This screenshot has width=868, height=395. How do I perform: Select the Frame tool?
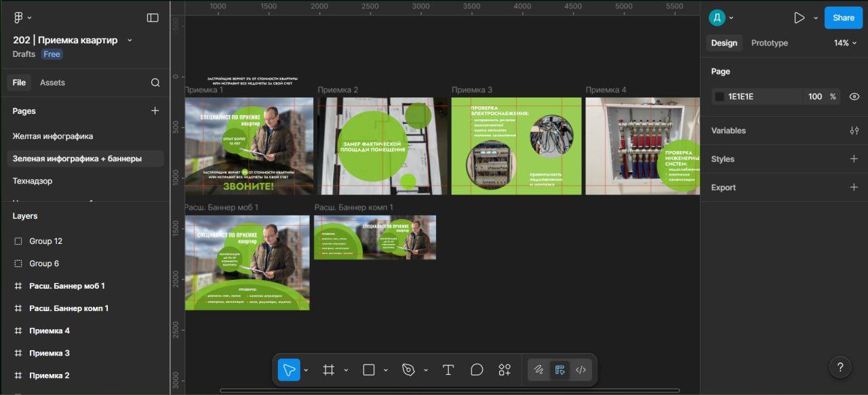[x=329, y=370]
